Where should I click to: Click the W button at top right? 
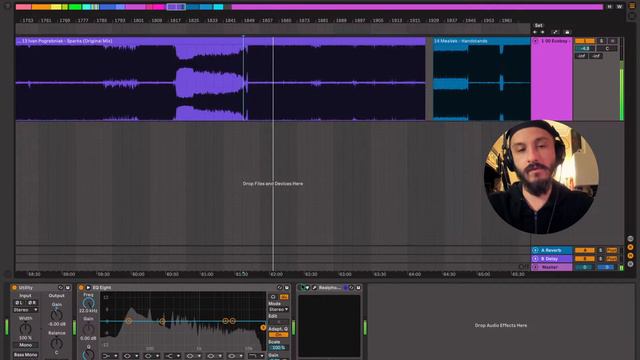619,7
